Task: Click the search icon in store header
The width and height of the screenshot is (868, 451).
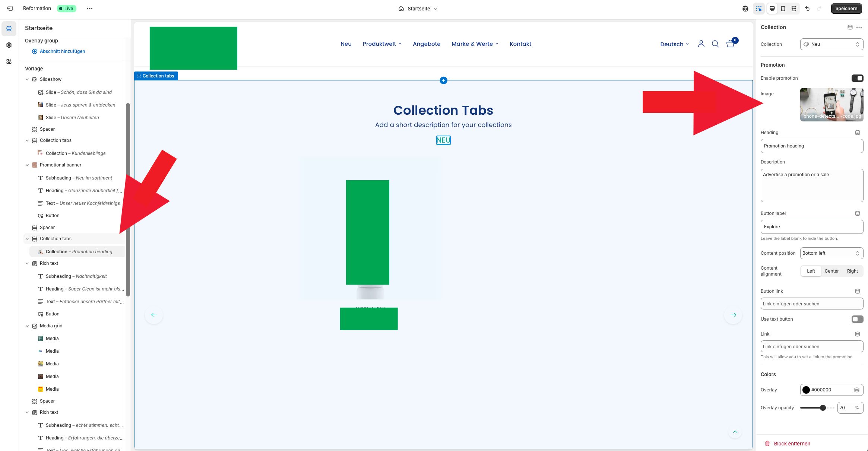Action: coord(715,44)
